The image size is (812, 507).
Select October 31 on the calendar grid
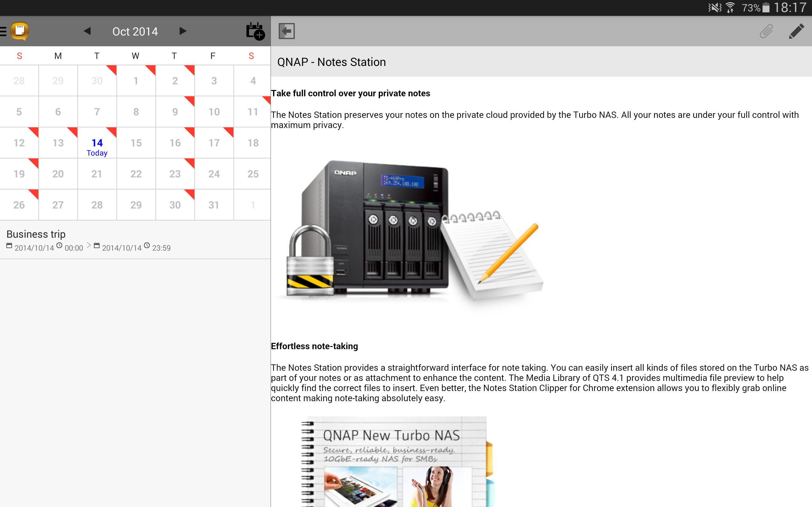tap(213, 205)
